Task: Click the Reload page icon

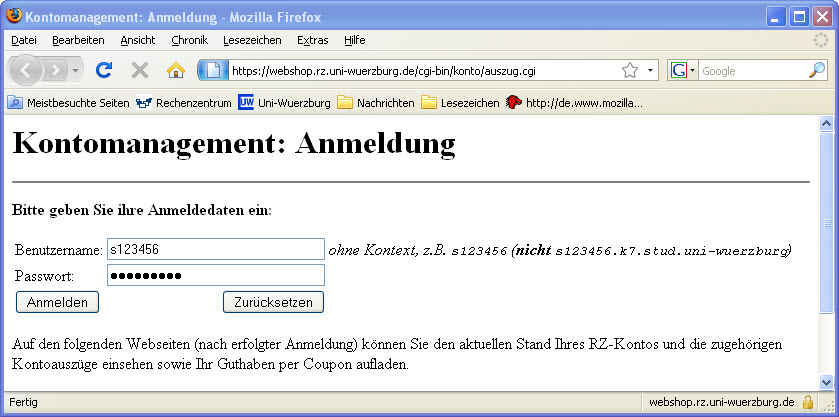Action: [x=103, y=71]
